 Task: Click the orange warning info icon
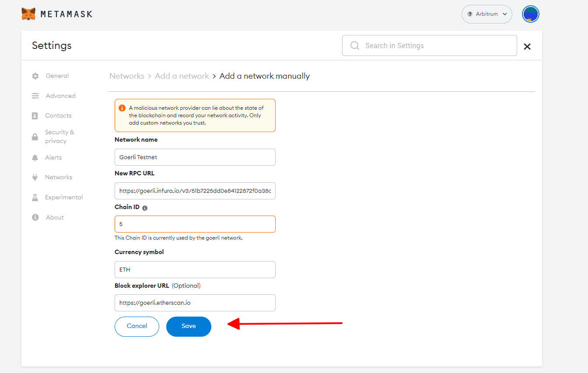(x=122, y=108)
